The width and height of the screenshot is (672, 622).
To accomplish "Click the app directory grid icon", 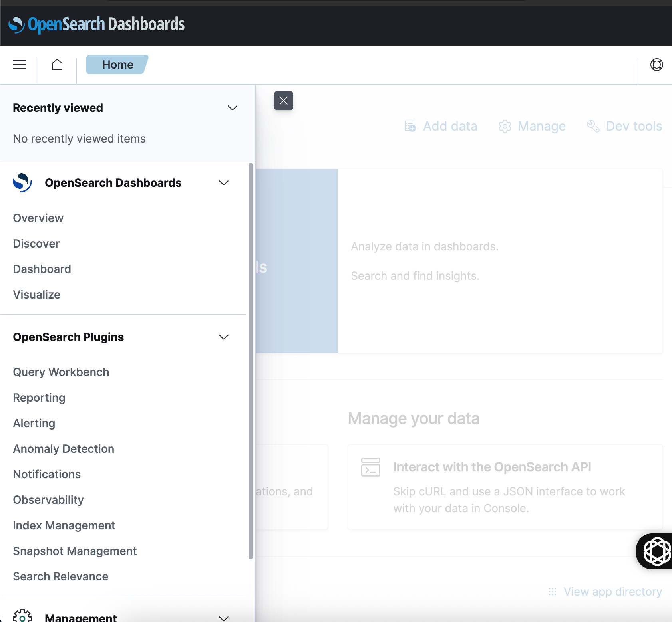I will [553, 592].
